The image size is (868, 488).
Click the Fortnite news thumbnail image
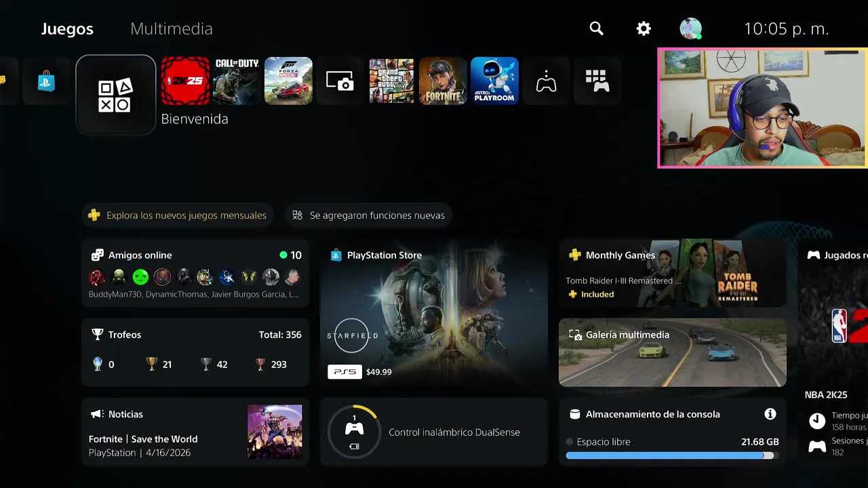point(275,432)
